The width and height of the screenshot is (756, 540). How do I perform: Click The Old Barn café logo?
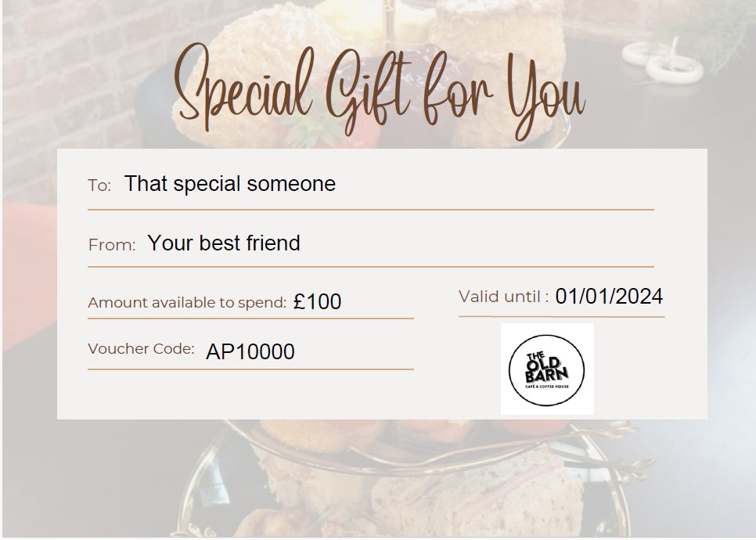coord(547,369)
